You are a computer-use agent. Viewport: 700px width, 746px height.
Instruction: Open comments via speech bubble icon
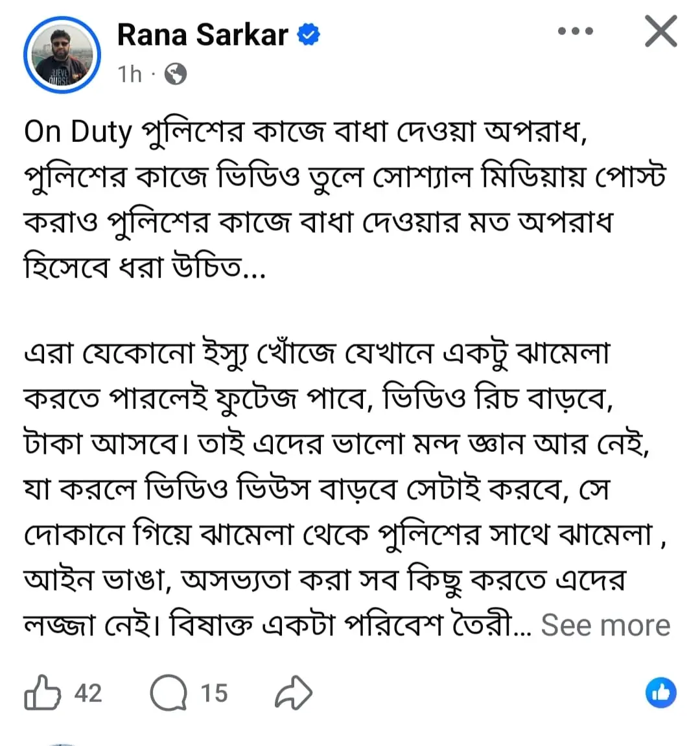168,693
